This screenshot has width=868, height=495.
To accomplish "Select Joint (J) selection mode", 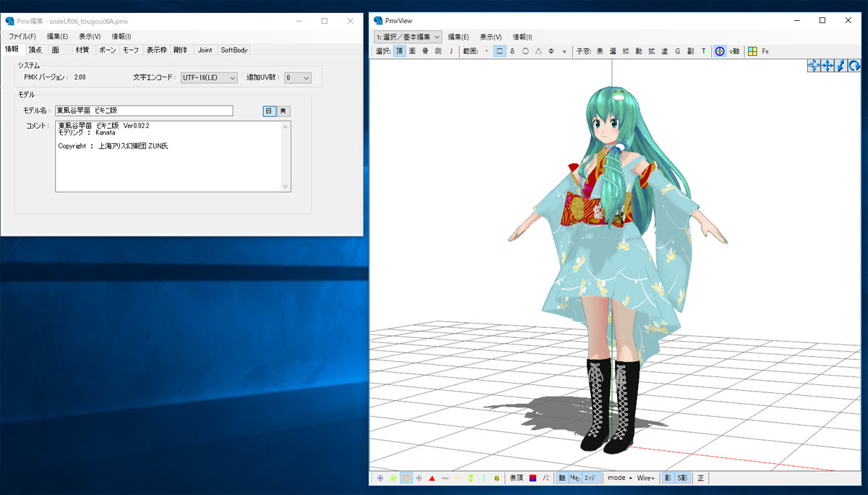I will point(451,51).
